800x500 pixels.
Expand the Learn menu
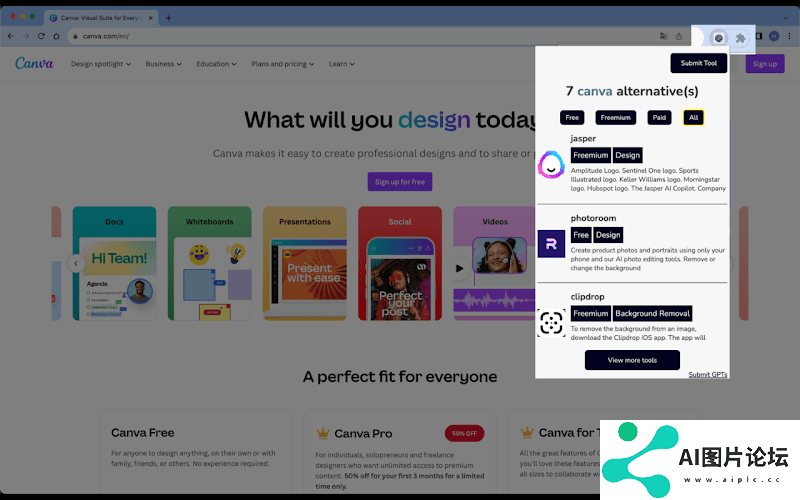[341, 64]
